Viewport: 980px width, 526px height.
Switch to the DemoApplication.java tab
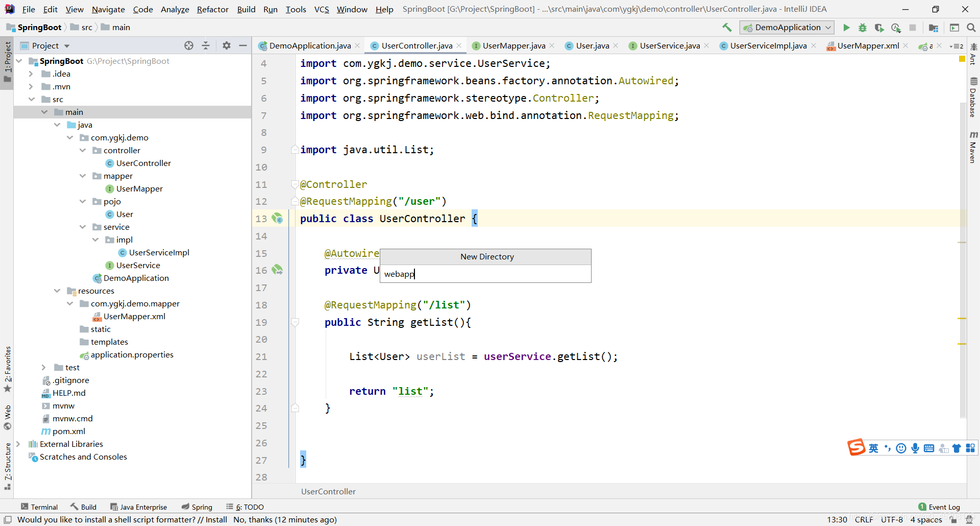click(x=309, y=45)
